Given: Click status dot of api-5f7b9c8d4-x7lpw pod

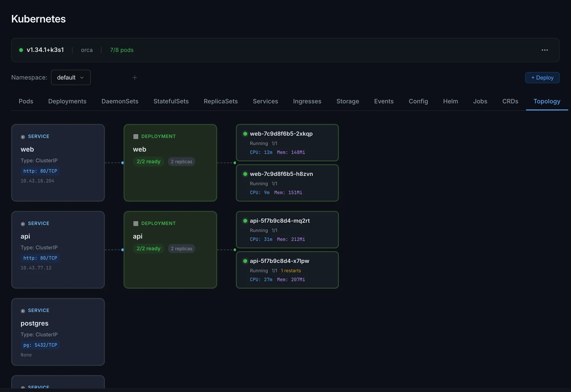Looking at the screenshot, I should 245,261.
